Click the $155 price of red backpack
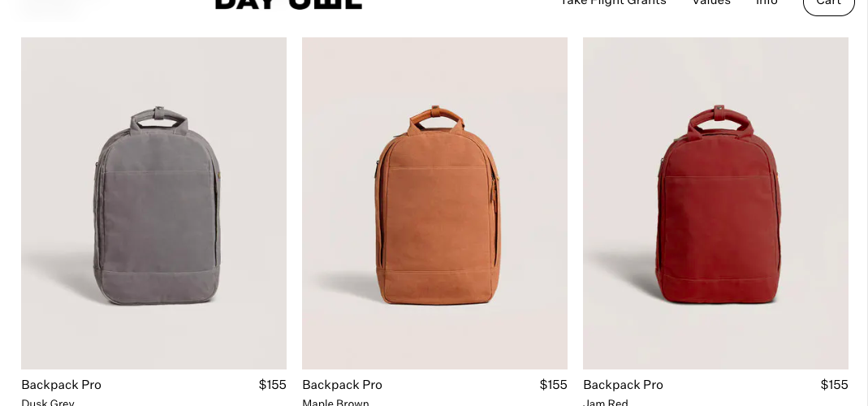The image size is (868, 406). 834,384
